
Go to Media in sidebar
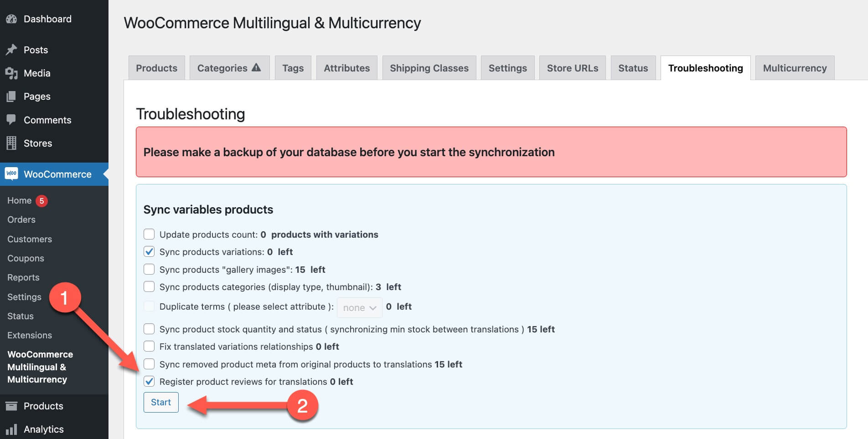(54, 73)
